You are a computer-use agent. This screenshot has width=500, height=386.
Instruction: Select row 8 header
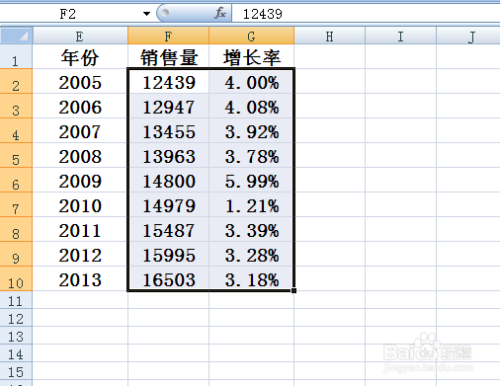coord(16,229)
